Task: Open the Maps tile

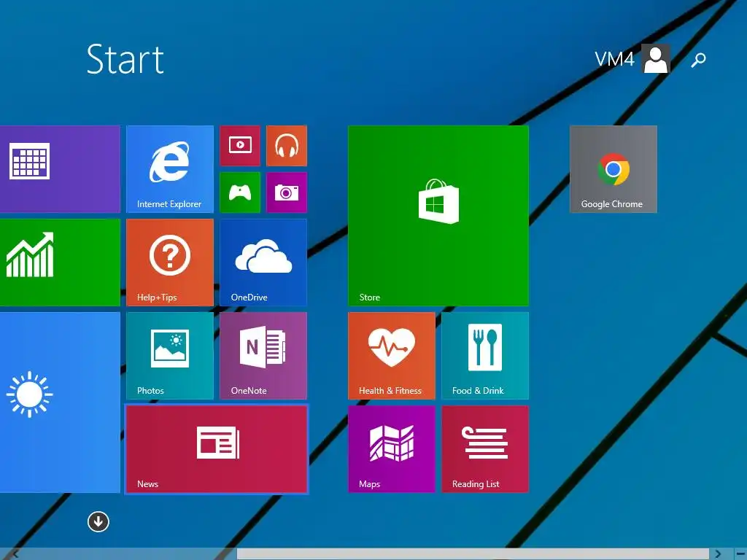Action: (392, 449)
